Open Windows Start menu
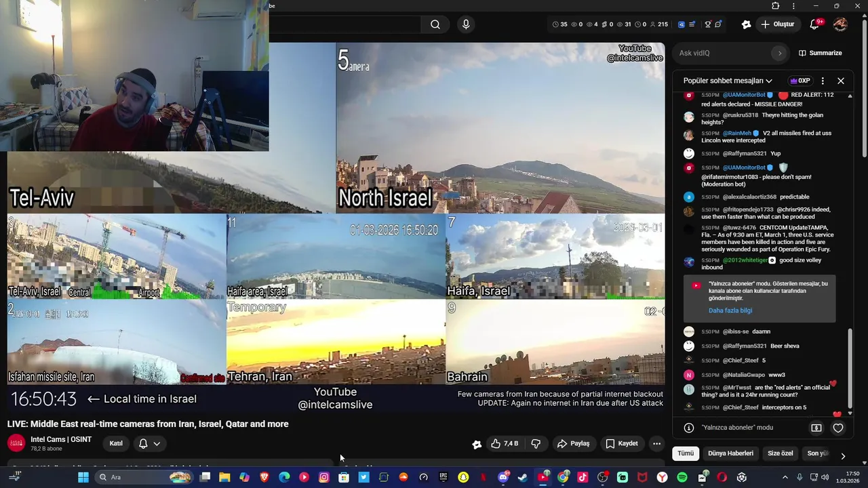The width and height of the screenshot is (868, 488). 83,477
